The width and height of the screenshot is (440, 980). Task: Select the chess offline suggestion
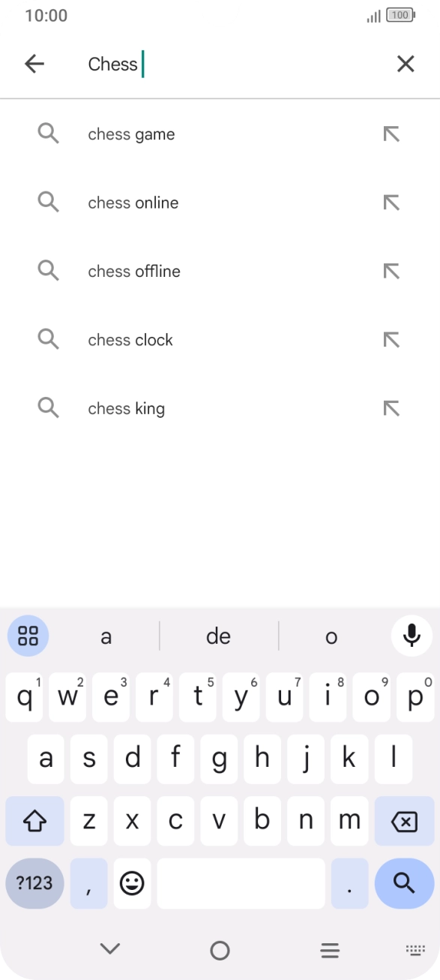pos(134,271)
